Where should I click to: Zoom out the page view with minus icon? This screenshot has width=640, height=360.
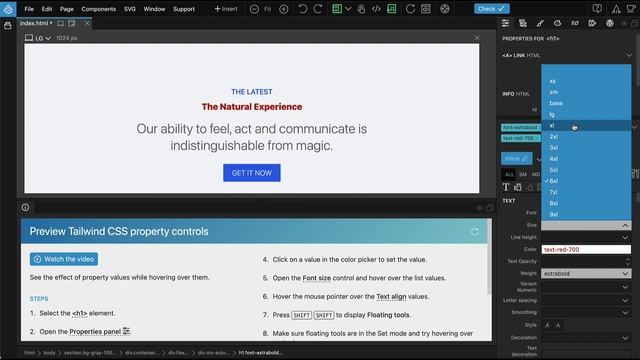pos(254,9)
